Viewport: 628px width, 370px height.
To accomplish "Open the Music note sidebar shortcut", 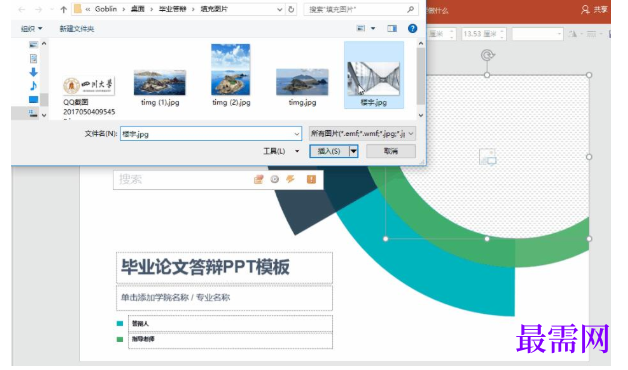I will click(34, 86).
